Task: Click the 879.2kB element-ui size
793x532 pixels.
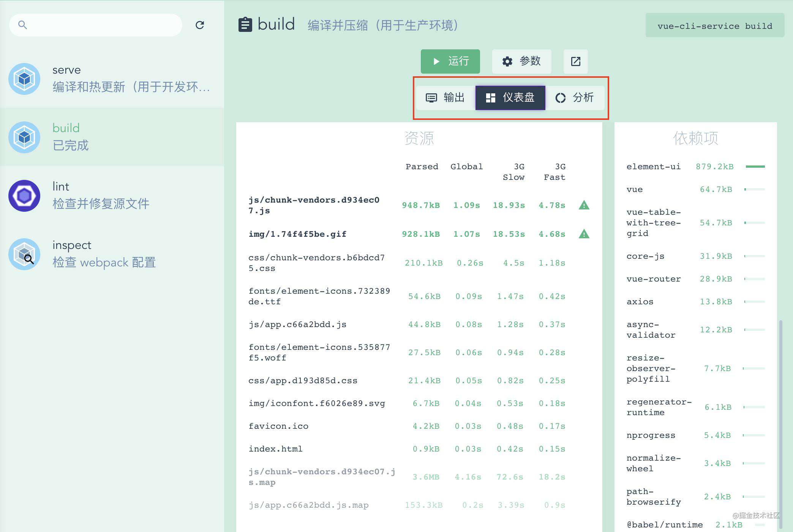Action: pyautogui.click(x=715, y=167)
